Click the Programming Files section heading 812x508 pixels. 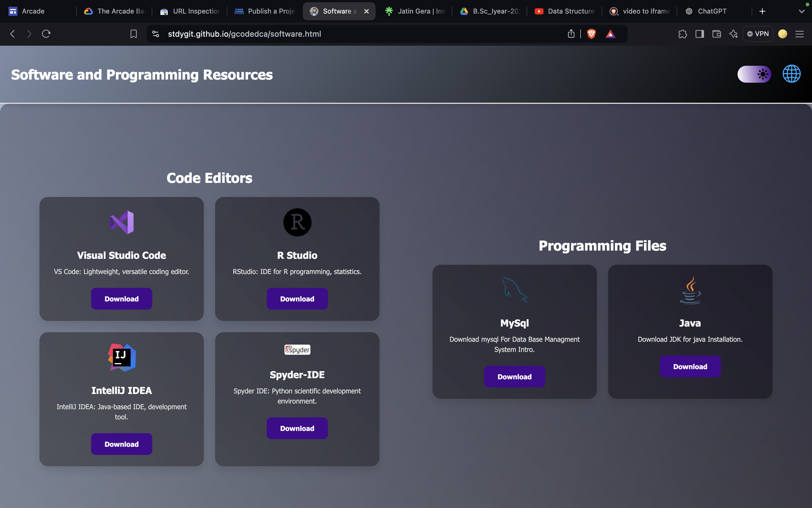[x=602, y=246]
